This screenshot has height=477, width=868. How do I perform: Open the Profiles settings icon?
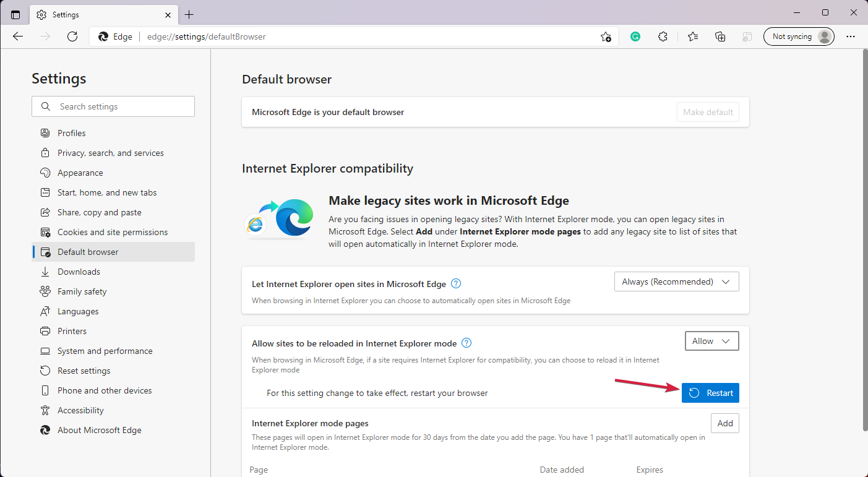[45, 132]
